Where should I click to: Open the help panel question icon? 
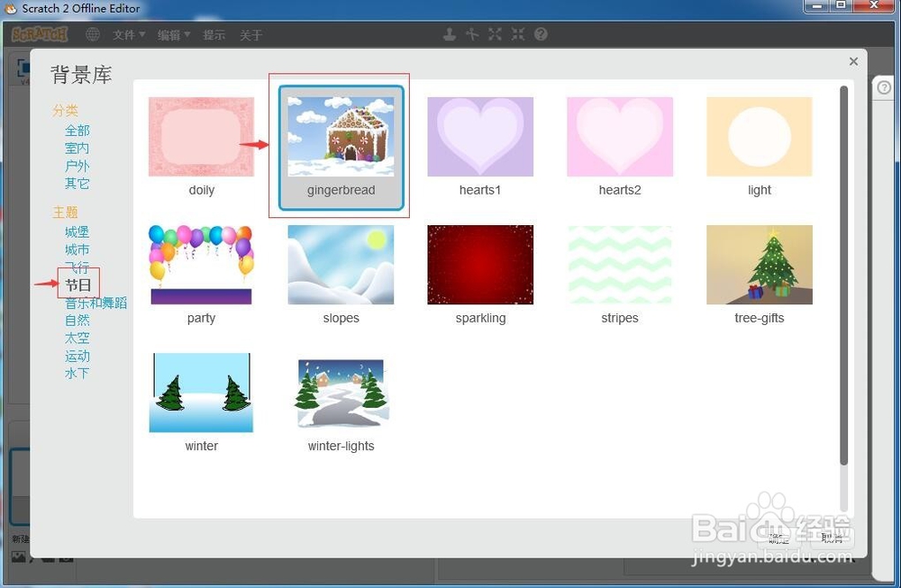(x=884, y=87)
